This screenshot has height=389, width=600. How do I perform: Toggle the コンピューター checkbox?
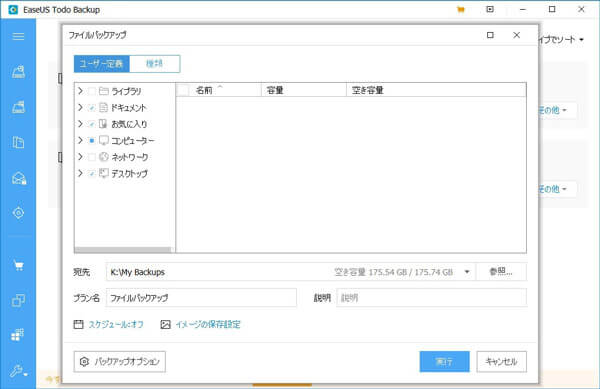91,140
